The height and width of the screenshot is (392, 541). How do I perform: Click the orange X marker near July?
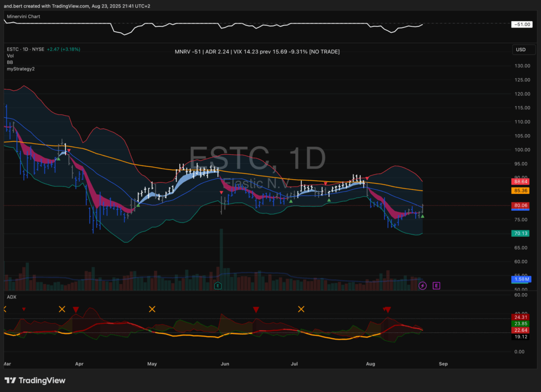[x=301, y=309]
